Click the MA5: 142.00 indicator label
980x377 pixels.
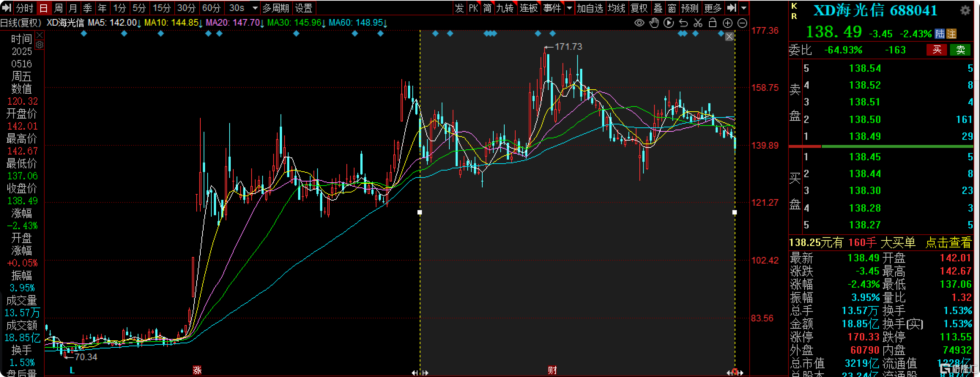pos(115,23)
